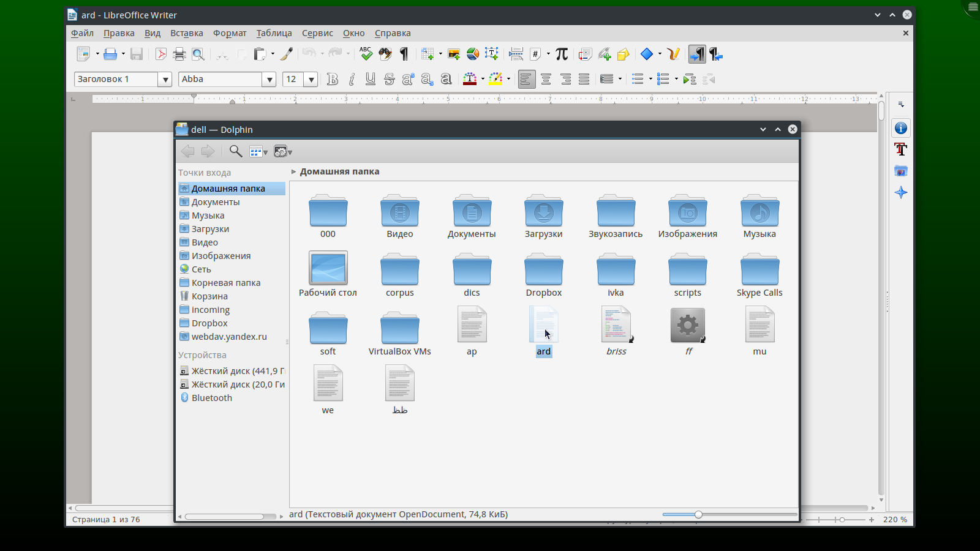Open the sidebar Properties info icon
This screenshot has height=551, width=980.
tap(900, 128)
